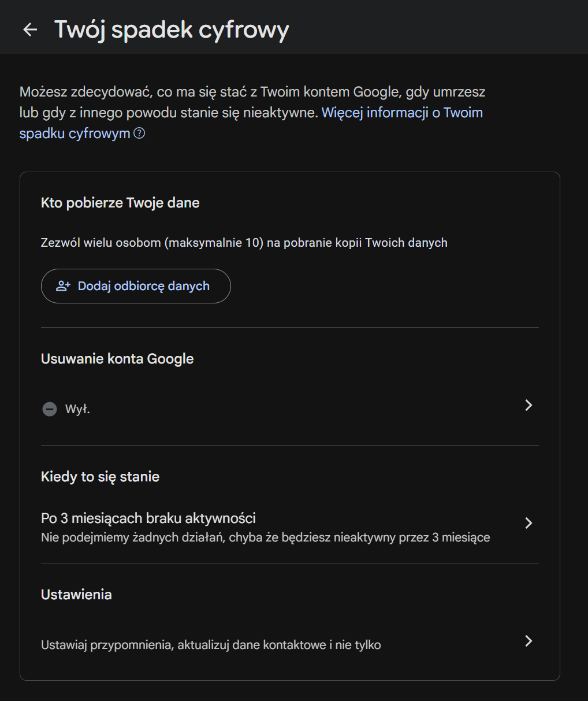Image resolution: width=588 pixels, height=701 pixels.
Task: Open the 'Ustawiaj przypomnienia' settings entry
Action: pos(211,645)
